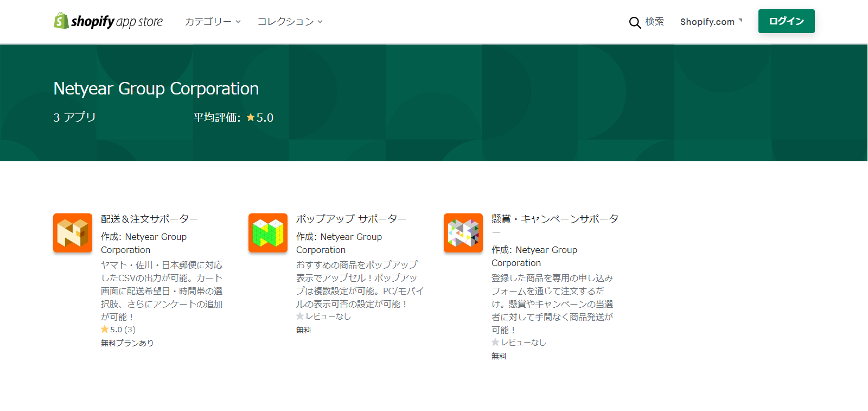Click レビューなし under 懸賞・キャンペーンサポーター
Viewport: 868px width, 411px height.
pos(524,343)
